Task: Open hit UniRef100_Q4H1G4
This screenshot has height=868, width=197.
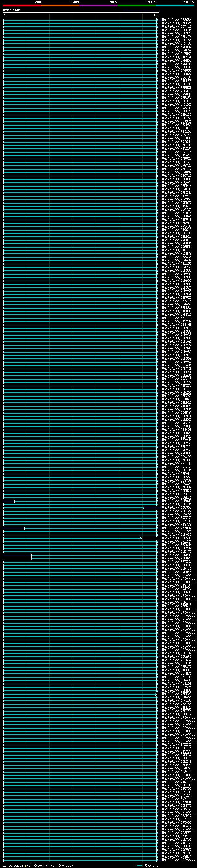Action: point(177,57)
